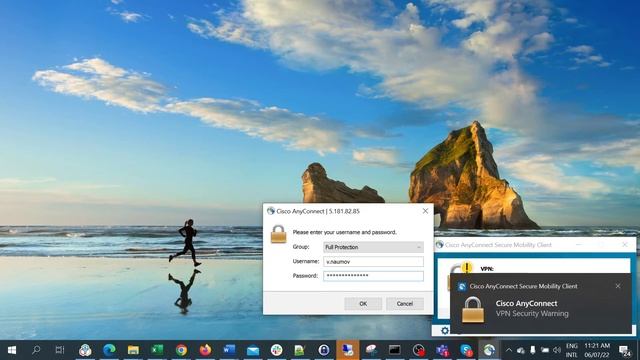The height and width of the screenshot is (360, 640).
Task: Click the battery tray icon
Action: [545, 350]
